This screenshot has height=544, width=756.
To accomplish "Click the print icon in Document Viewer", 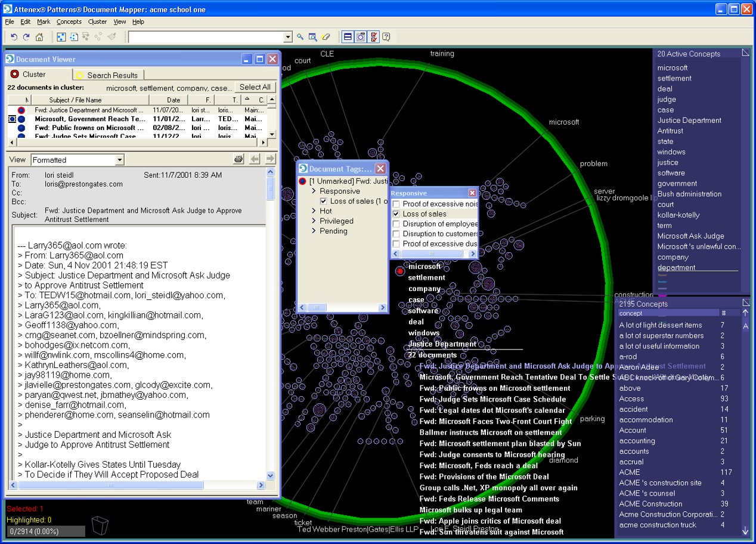I will click(x=238, y=159).
